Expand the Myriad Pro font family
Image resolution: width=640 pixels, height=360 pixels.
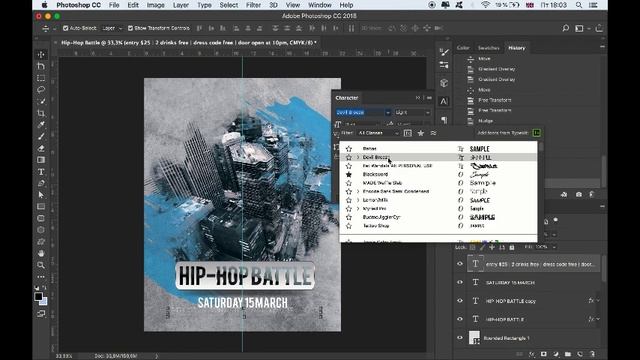click(358, 209)
